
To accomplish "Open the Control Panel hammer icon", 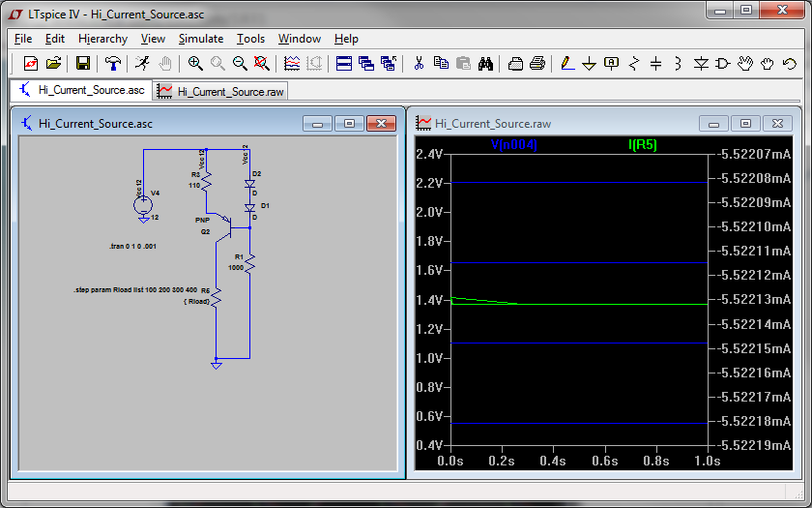I will pos(112,64).
